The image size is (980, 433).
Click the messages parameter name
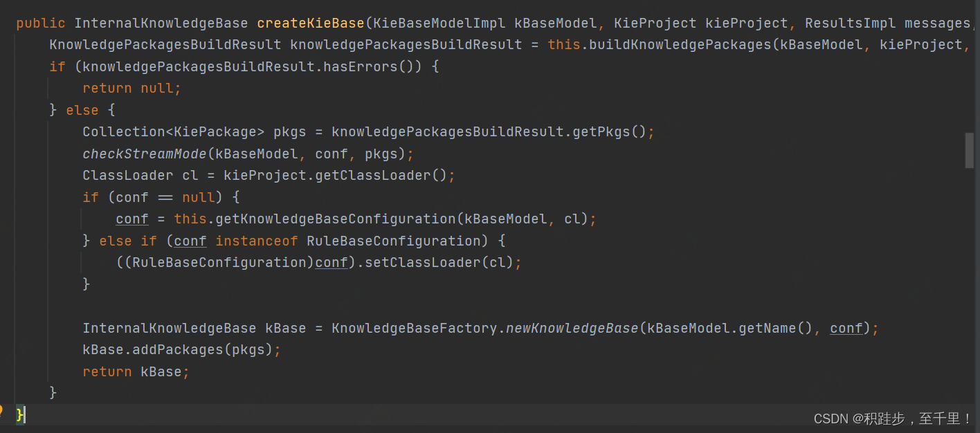(x=937, y=24)
